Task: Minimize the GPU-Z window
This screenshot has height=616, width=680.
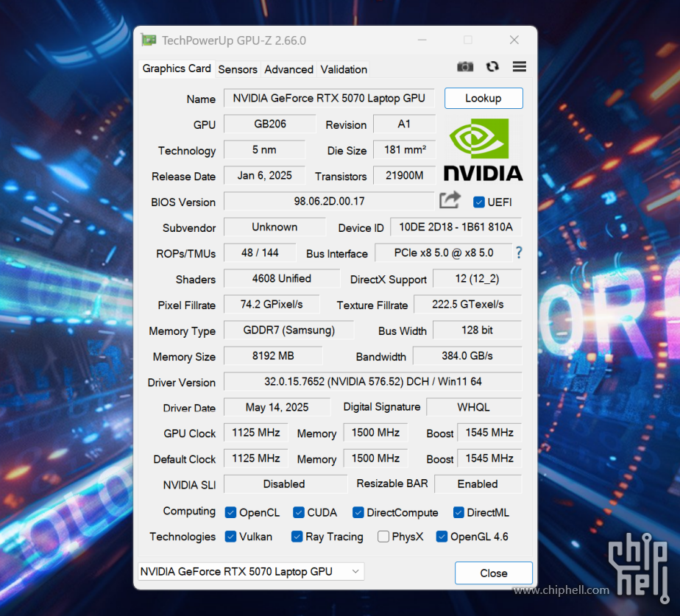Action: point(422,40)
